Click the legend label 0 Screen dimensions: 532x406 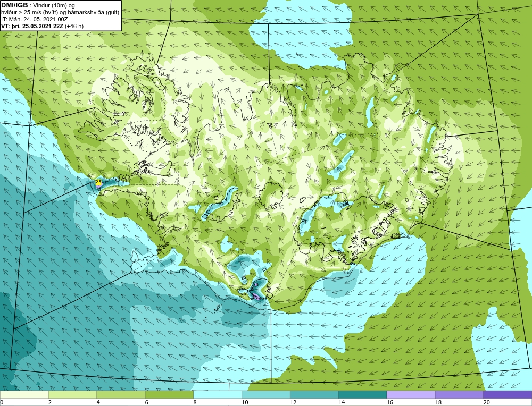[x=2, y=403]
